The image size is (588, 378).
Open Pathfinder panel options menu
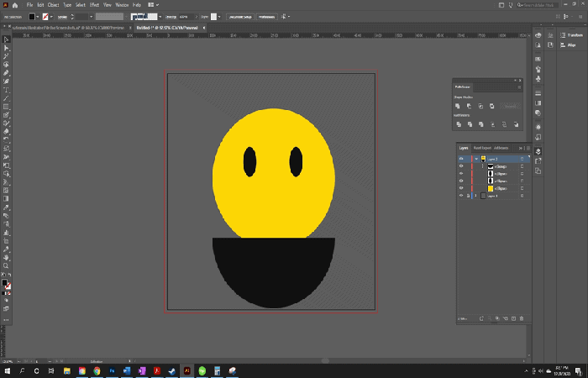[x=519, y=87]
